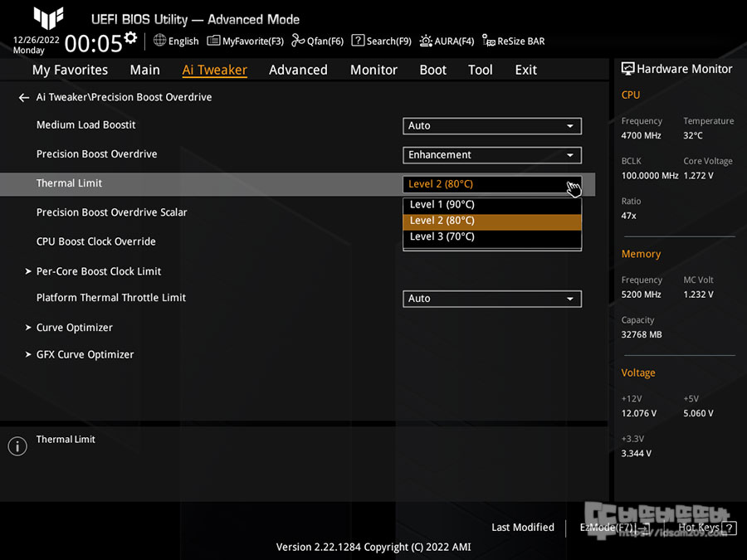Expand Per-Core Boost Clock Limit submenu
Viewport: 747px width, 560px height.
(99, 271)
